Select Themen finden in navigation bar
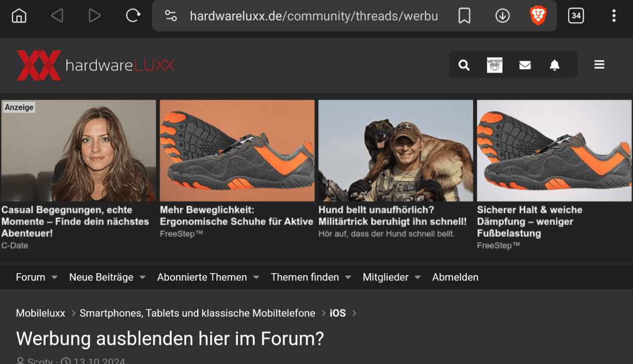The height and width of the screenshot is (364, 633). tap(305, 277)
